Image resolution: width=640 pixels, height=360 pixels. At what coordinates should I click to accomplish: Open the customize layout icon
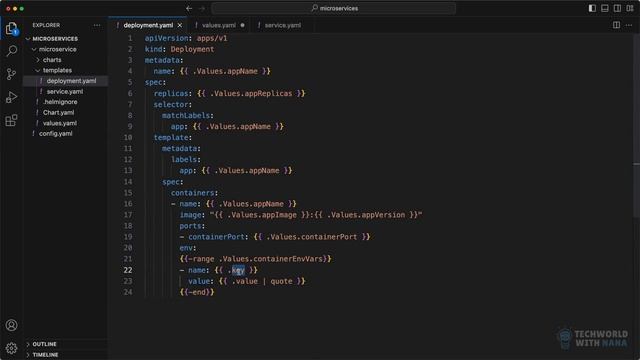[630, 8]
